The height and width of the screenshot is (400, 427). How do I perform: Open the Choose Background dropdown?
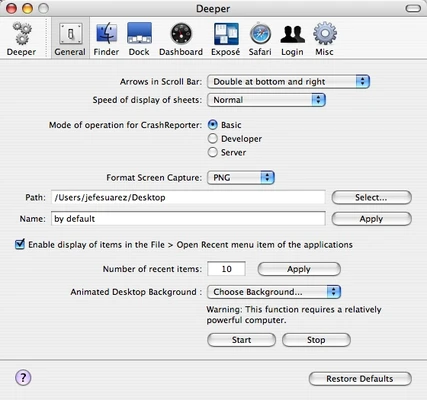point(274,292)
